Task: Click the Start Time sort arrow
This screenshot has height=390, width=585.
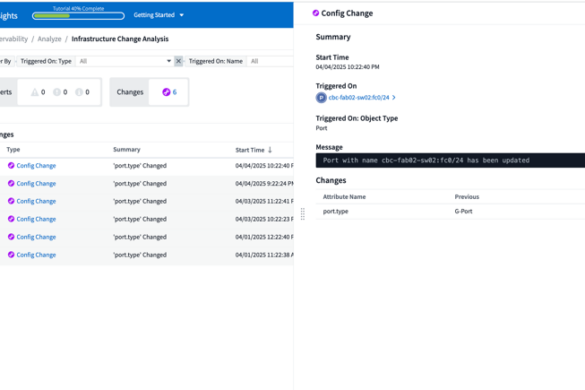Action: point(270,150)
